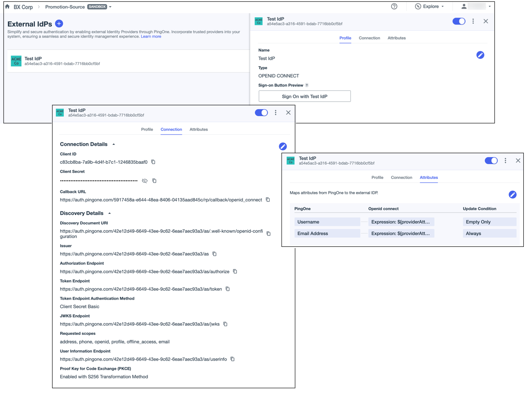
Task: Select the Attributes tab in top panel
Action: (397, 38)
